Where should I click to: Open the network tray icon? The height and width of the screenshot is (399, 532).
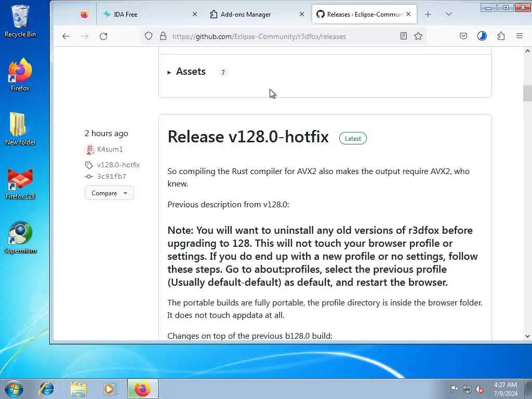tap(467, 389)
